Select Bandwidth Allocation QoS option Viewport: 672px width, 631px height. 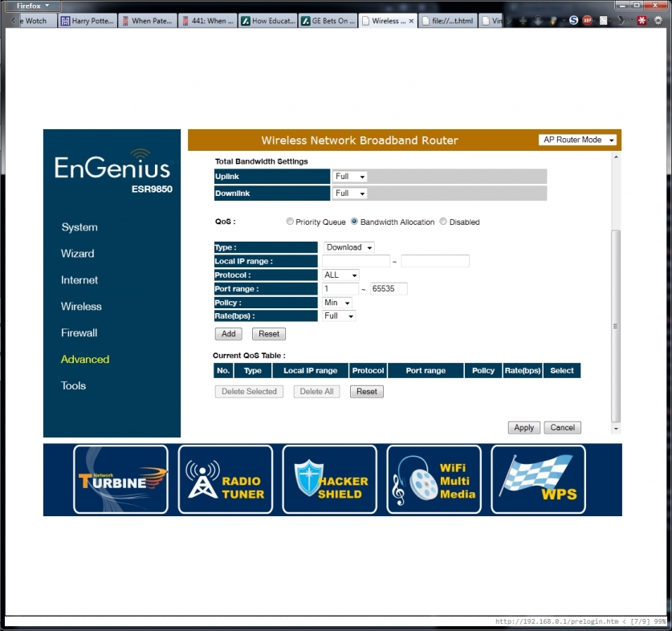pos(354,222)
